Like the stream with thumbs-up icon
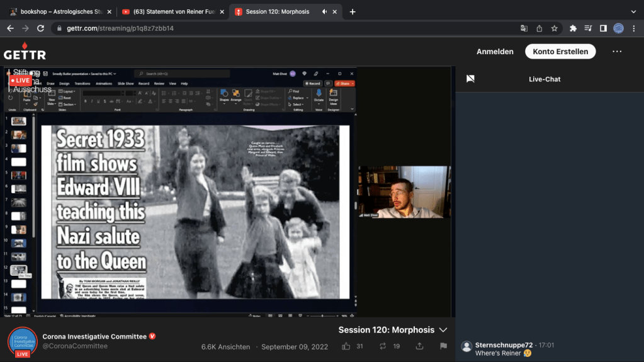Viewport: 644px width, 362px height. [346, 346]
